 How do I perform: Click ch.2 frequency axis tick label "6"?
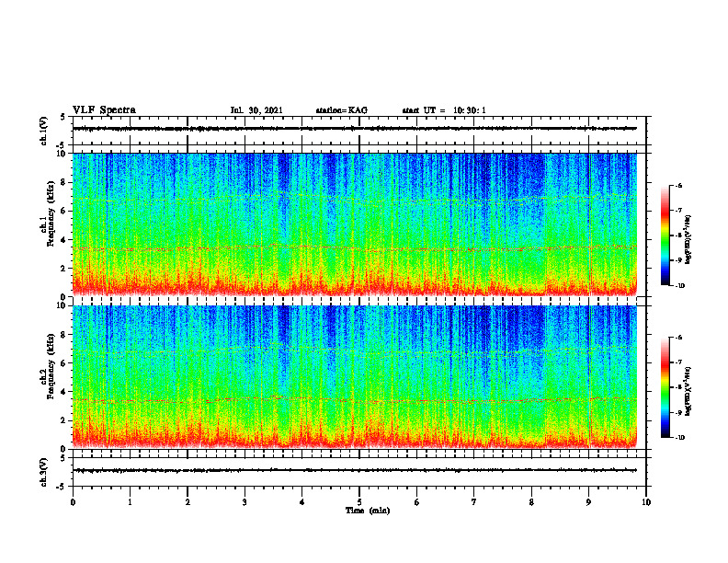(63, 363)
